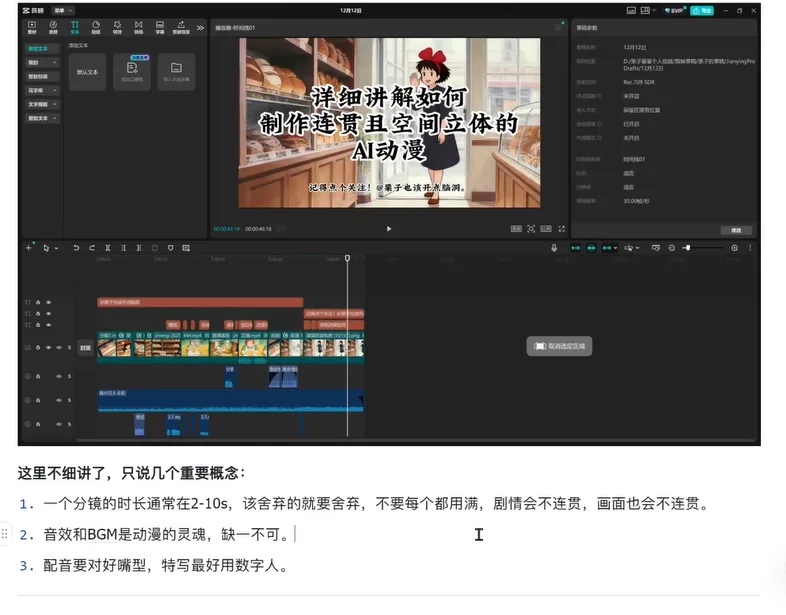786x615 pixels.
Task: Expand the 智能文本 sidebar category
Action: 42,118
